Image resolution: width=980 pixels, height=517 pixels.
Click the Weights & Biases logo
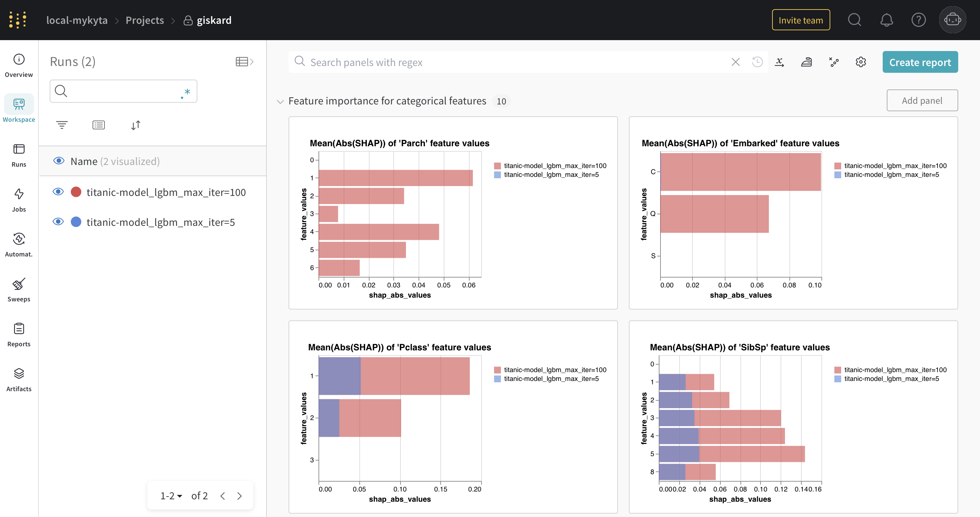(x=17, y=20)
